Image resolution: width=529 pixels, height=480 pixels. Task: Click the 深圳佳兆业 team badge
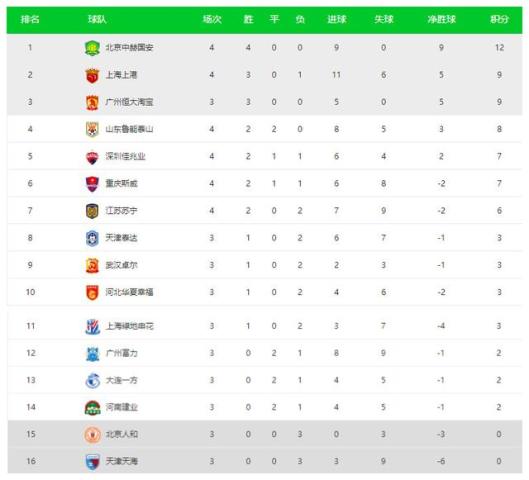pos(92,157)
